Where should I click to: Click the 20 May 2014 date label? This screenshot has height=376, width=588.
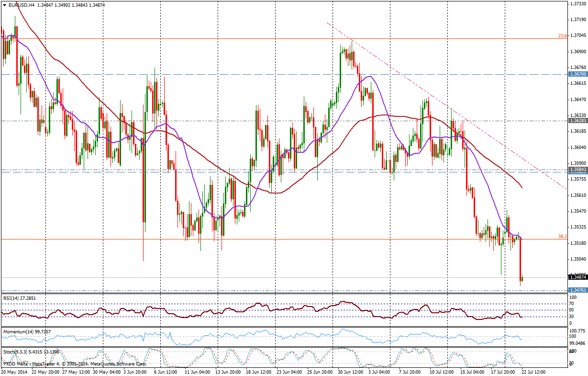pyautogui.click(x=14, y=372)
